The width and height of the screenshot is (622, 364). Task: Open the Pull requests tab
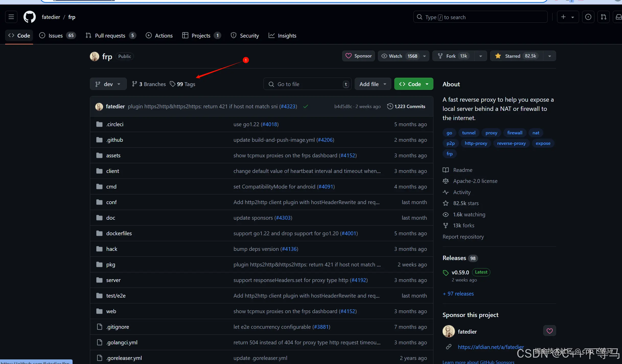[x=111, y=36]
